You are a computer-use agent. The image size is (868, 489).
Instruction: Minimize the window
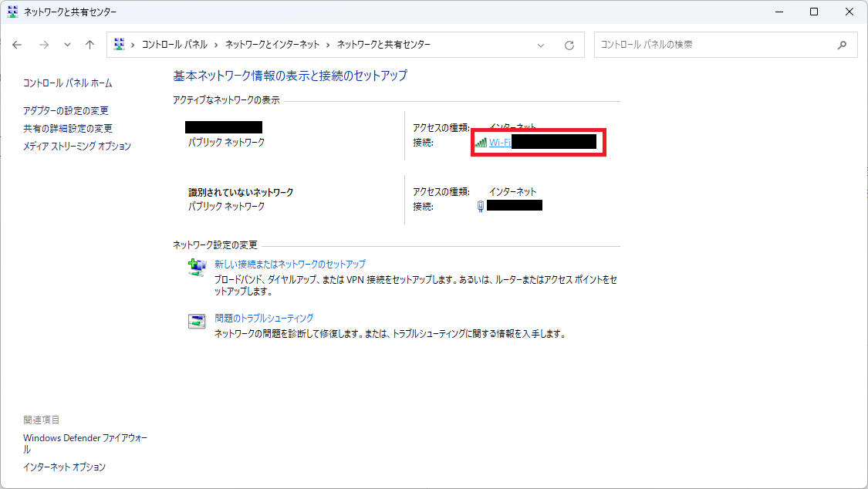(x=779, y=12)
